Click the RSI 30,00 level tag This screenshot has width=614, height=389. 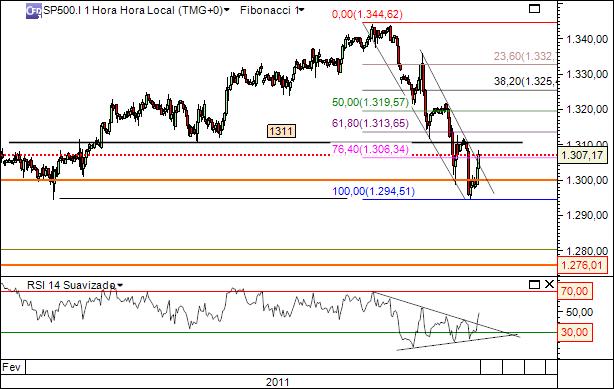[574, 332]
